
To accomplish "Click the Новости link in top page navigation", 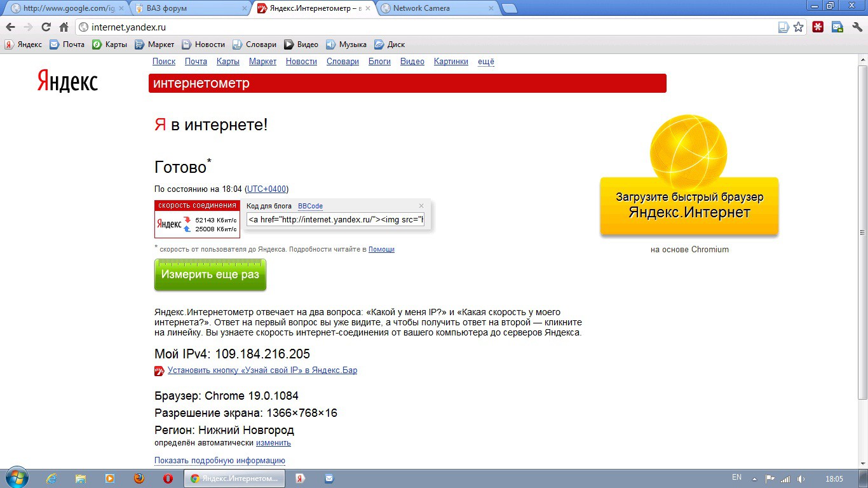I will [301, 62].
